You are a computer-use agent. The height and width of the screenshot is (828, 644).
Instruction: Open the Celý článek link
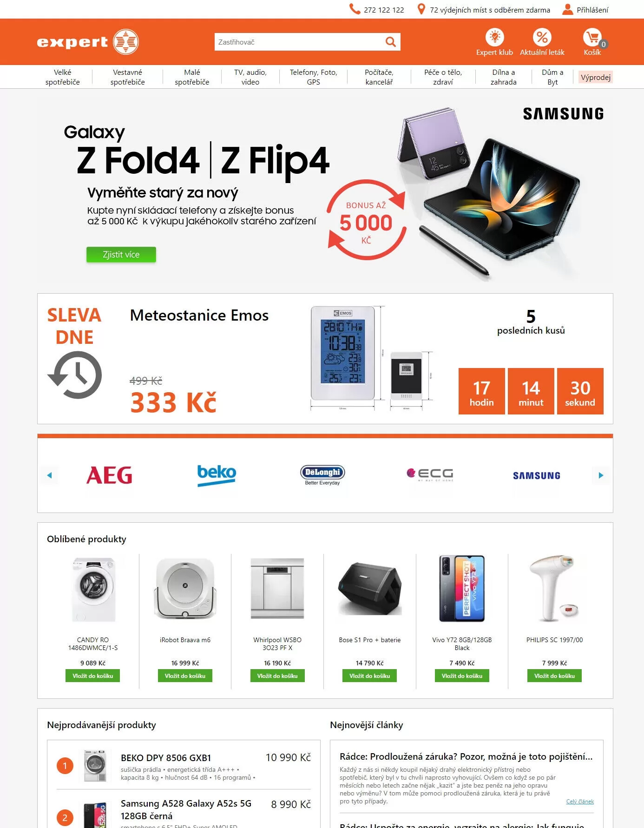(x=580, y=802)
